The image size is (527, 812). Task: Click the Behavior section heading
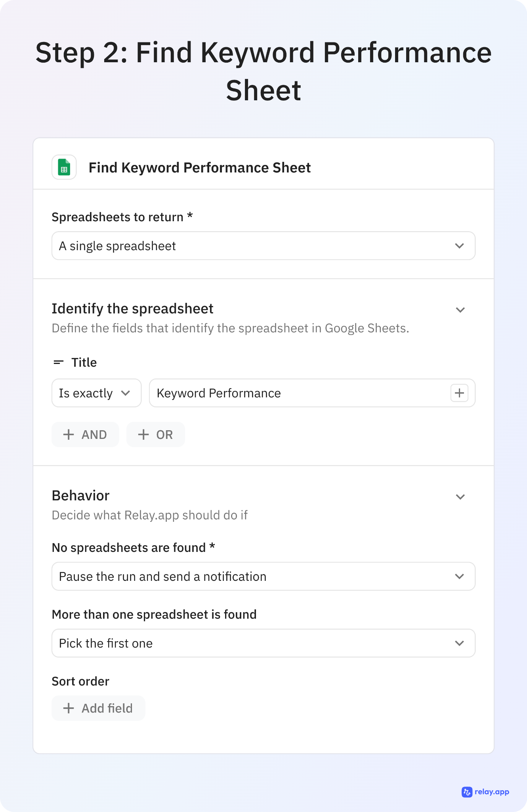80,496
